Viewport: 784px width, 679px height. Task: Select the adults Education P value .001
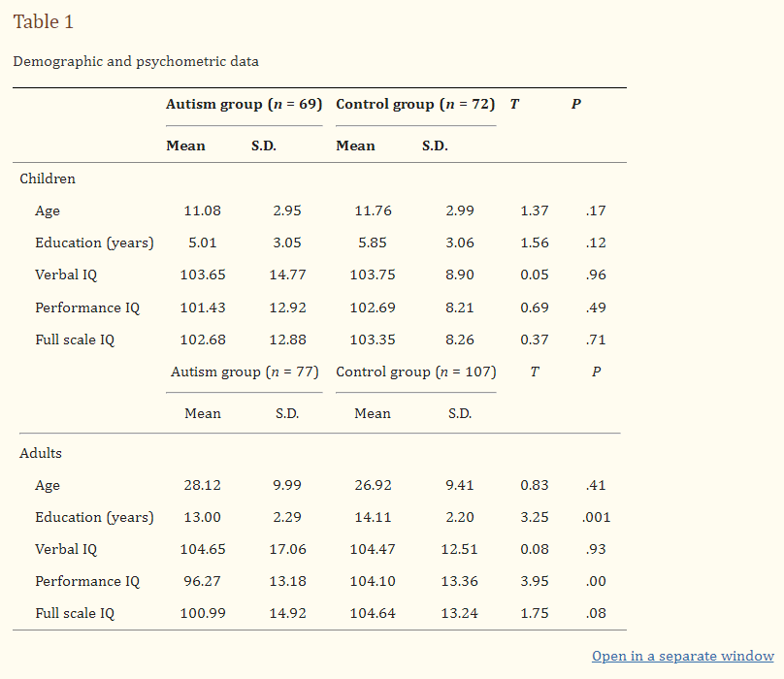[596, 517]
